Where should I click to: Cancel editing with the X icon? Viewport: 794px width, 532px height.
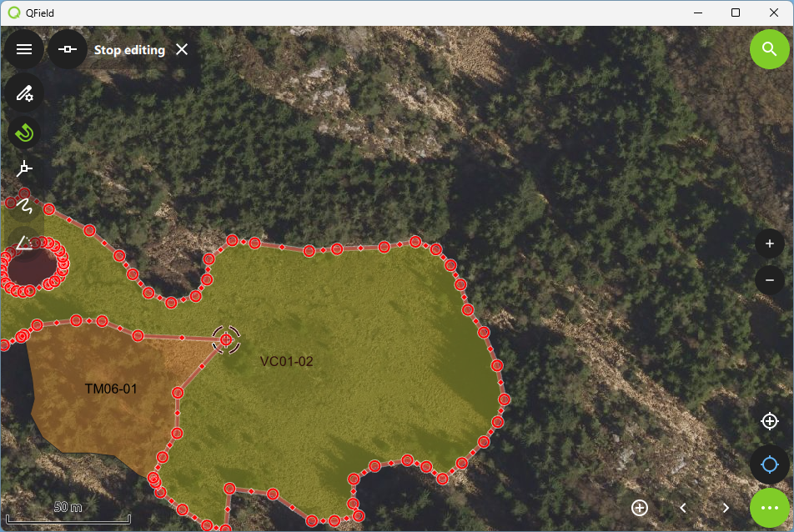182,49
